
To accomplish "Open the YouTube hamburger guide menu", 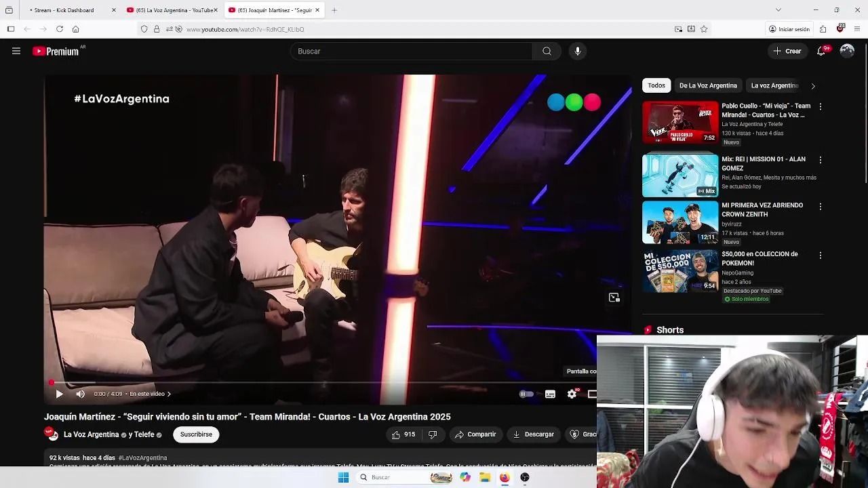I will [16, 51].
